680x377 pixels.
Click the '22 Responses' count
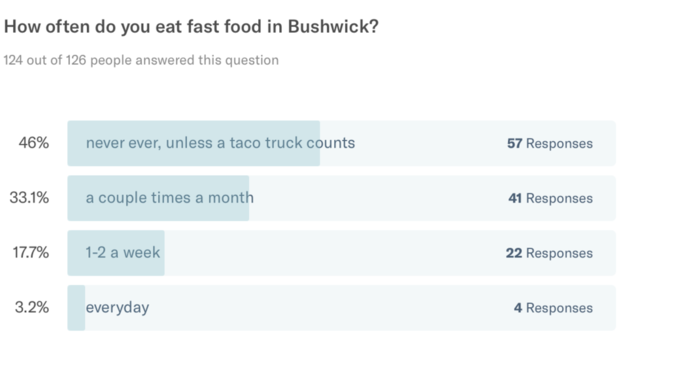(549, 253)
